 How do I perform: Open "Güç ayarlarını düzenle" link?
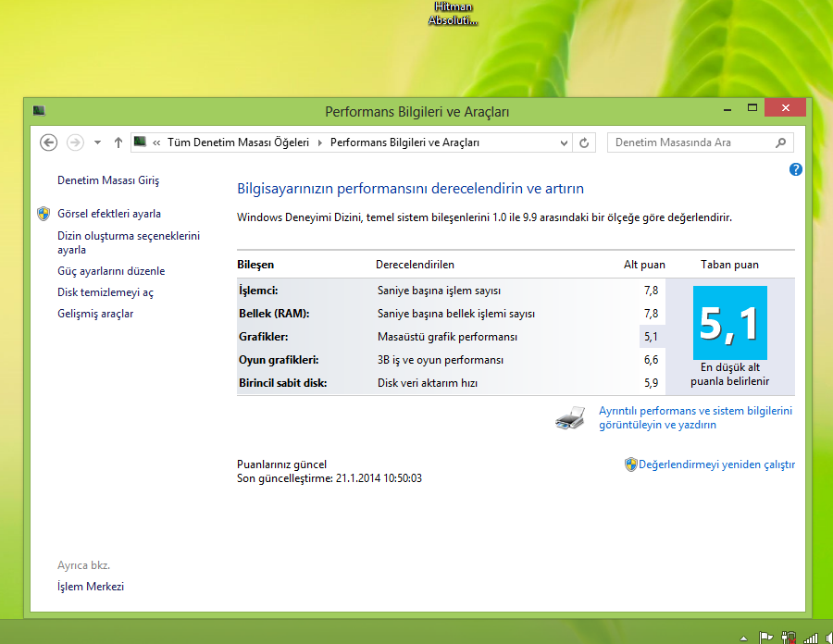tap(111, 271)
